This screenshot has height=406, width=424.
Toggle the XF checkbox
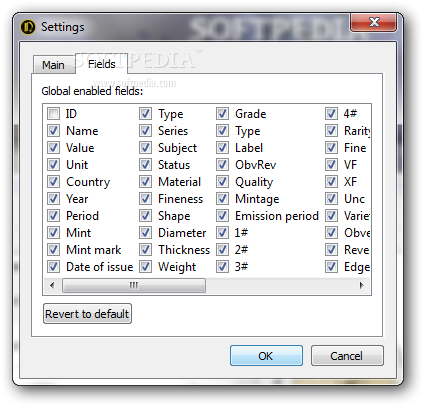tap(331, 182)
